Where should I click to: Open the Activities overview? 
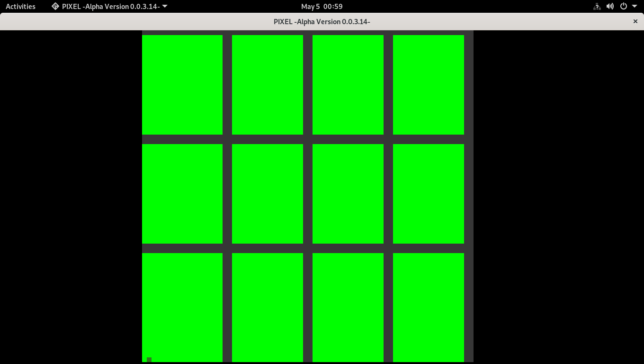pyautogui.click(x=20, y=6)
